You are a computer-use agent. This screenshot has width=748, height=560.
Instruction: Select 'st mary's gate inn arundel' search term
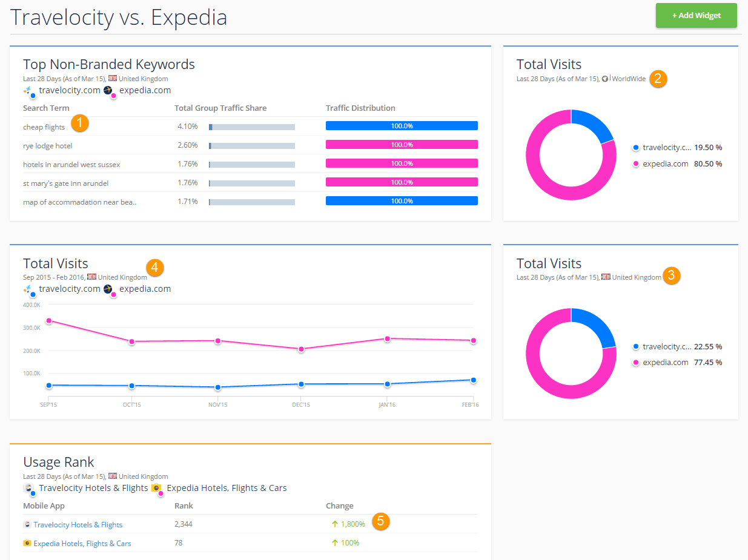pyautogui.click(x=66, y=183)
